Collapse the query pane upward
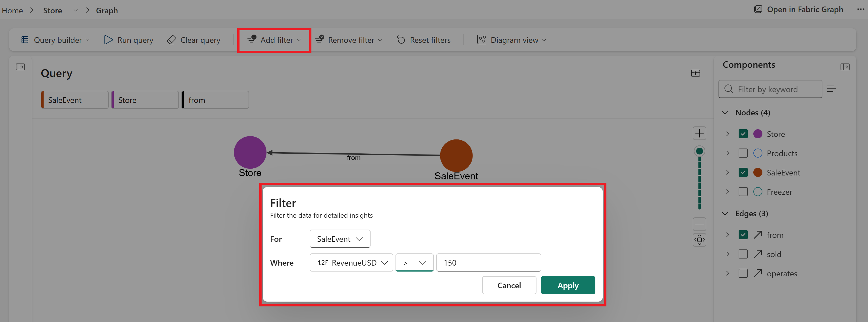 pos(695,73)
